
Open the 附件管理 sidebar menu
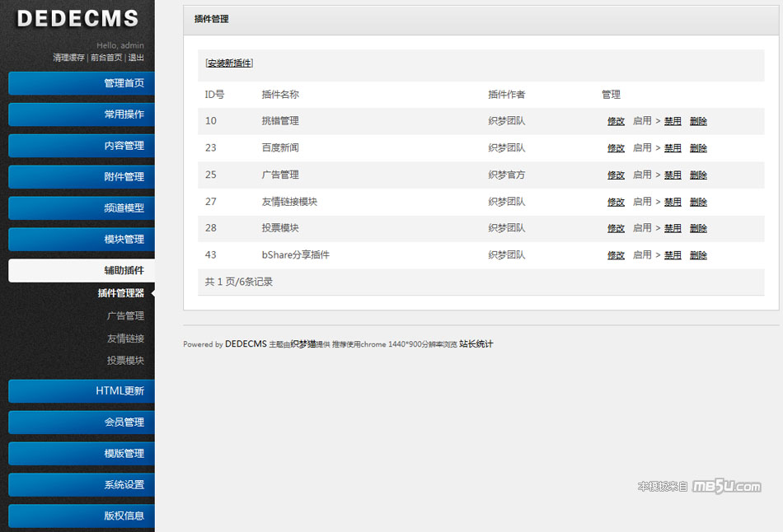pyautogui.click(x=82, y=177)
